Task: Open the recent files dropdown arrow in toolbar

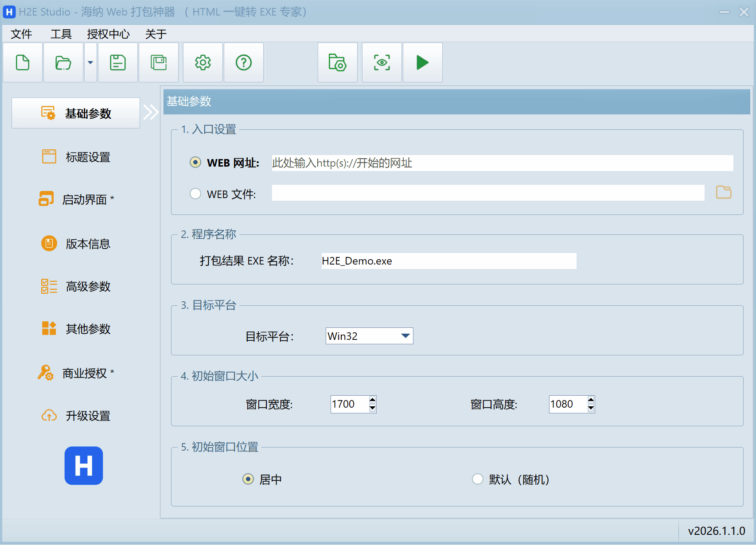Action: coord(90,62)
